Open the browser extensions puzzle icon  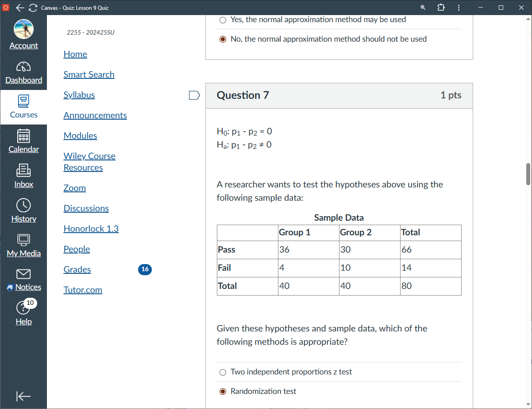pos(441,8)
